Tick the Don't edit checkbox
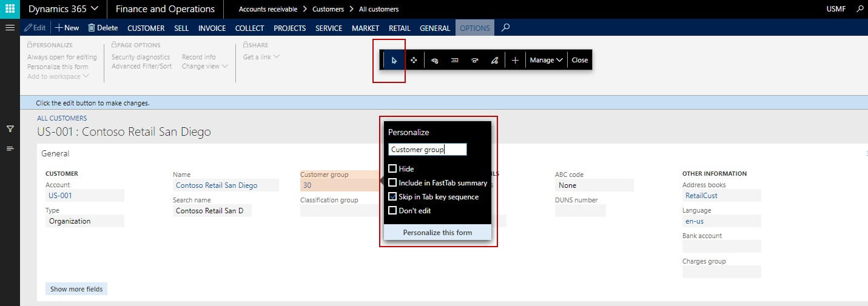This screenshot has width=868, height=306. click(392, 210)
